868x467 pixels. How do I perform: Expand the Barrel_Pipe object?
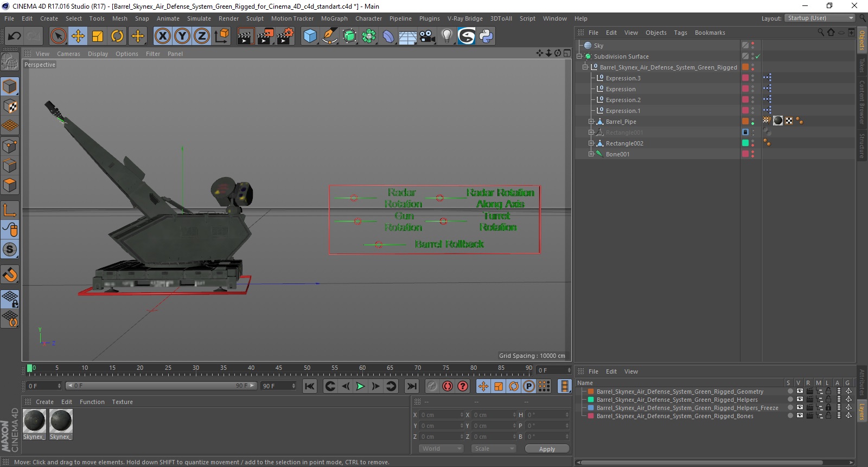(591, 122)
